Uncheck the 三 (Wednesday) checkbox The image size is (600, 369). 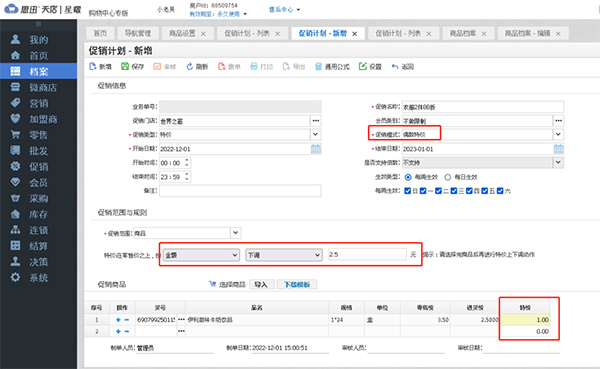pos(454,191)
